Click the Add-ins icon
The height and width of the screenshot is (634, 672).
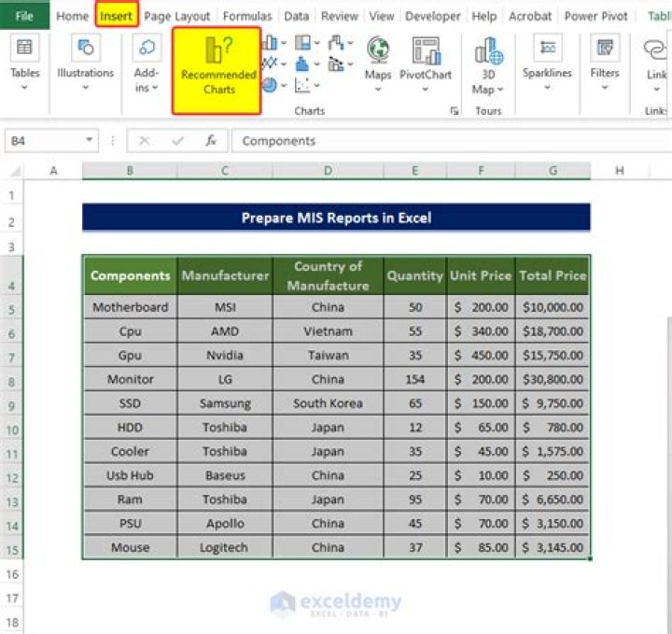point(147,48)
